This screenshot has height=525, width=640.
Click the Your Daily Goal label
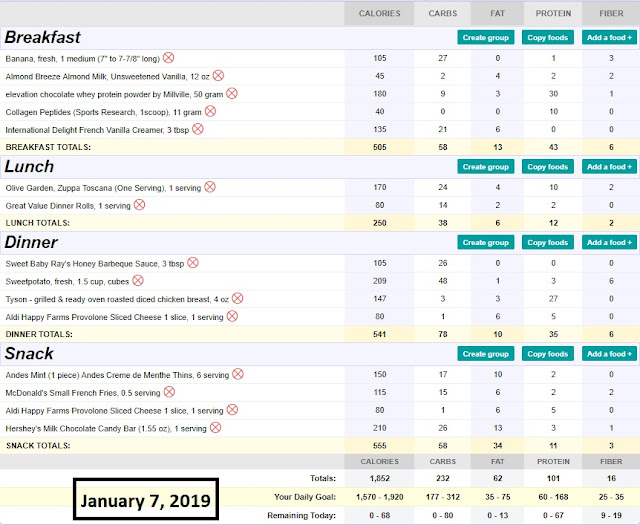point(305,497)
